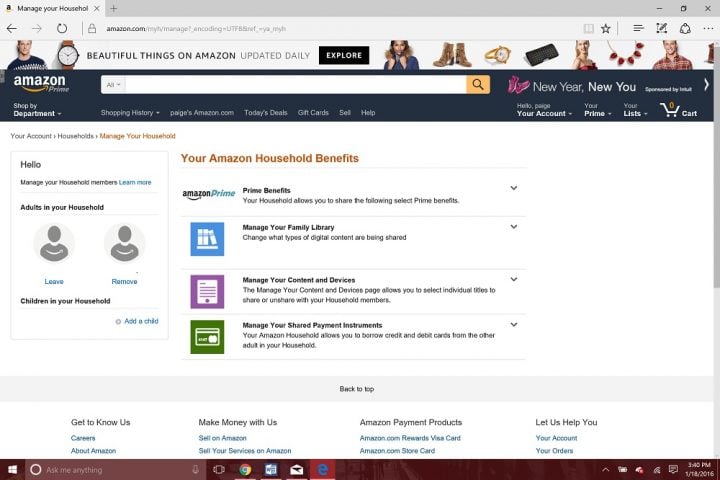Expand Manage Your Content and Devices chevron
Screen dimensions: 720x480
tap(514, 279)
